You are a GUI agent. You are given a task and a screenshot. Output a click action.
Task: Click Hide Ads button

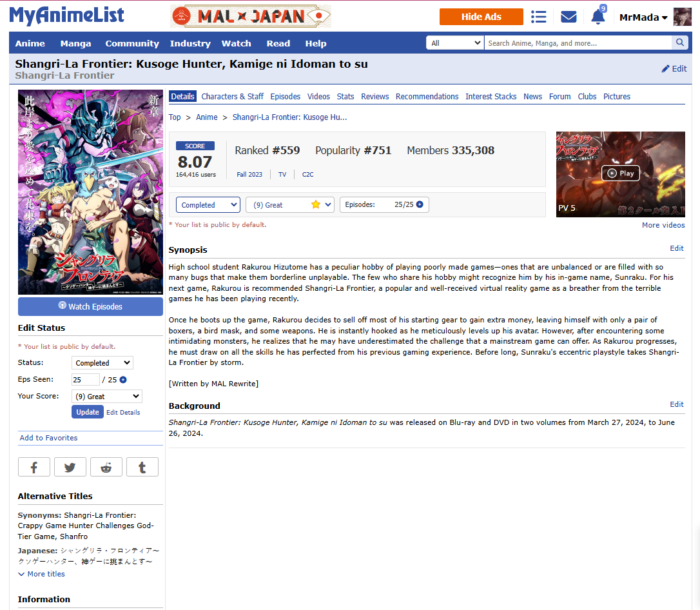(481, 17)
